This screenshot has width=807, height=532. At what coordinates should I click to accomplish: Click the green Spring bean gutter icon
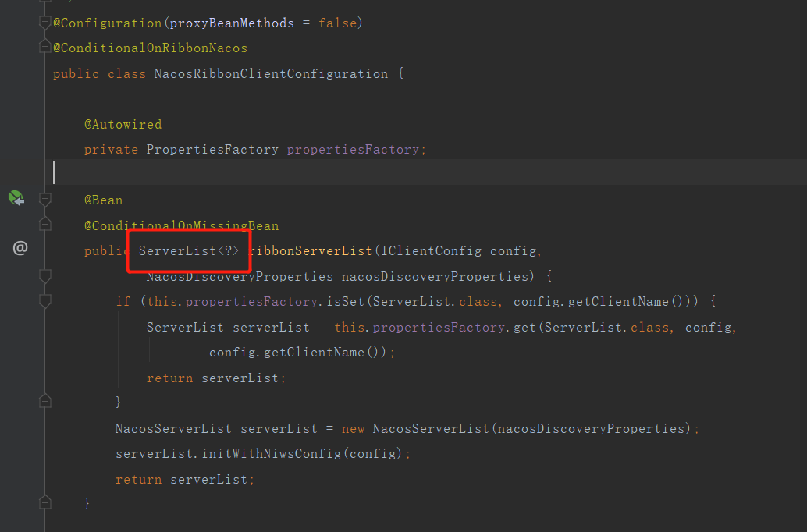coord(16,198)
